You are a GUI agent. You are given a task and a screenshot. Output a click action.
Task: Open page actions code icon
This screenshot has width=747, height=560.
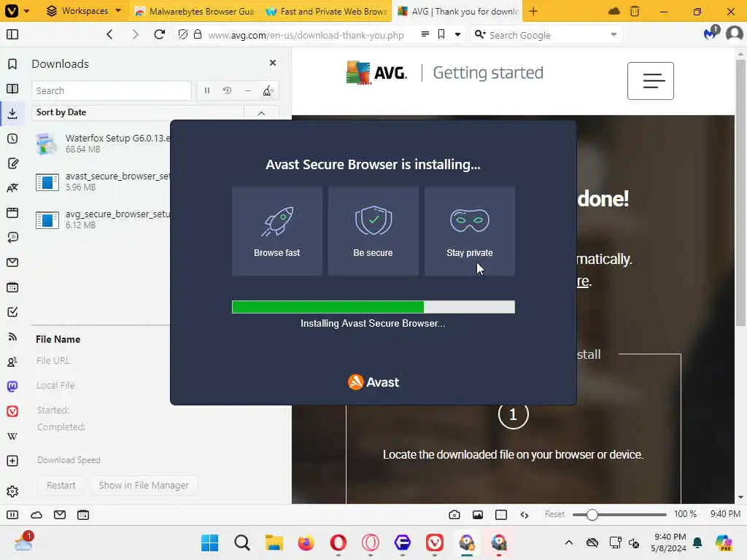pos(525,515)
